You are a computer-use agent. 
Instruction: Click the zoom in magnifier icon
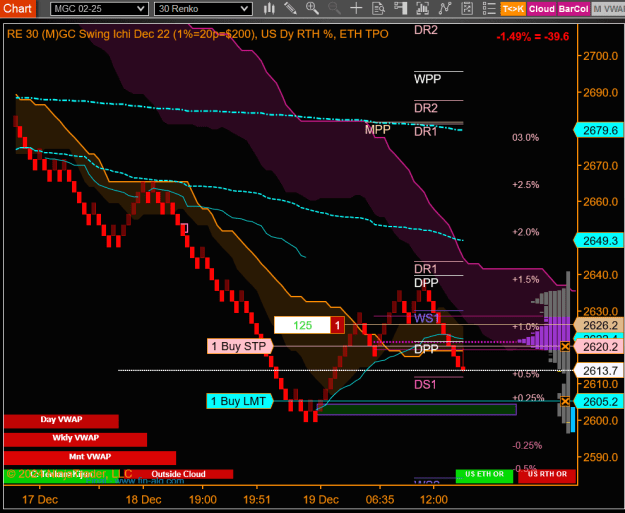tap(312, 8)
